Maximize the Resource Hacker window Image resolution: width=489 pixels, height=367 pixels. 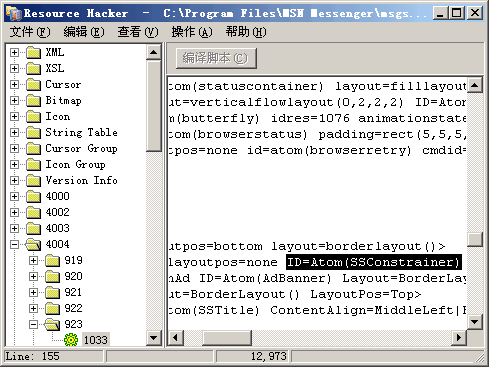(456, 13)
